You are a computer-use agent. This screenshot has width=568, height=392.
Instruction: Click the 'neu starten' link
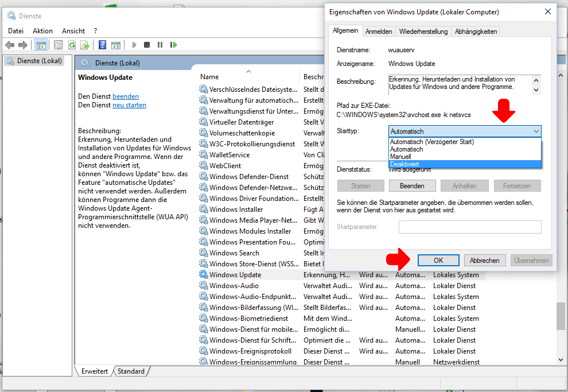coord(129,105)
